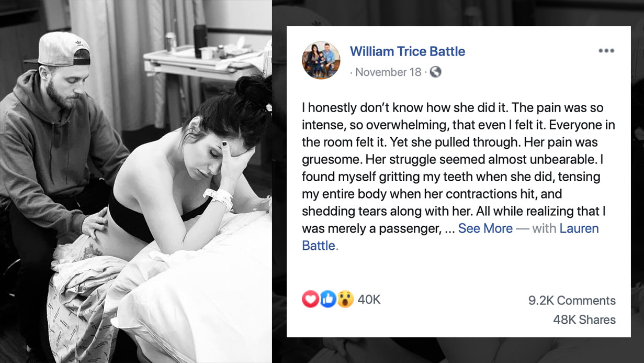Click the blue thumbs-up Like reaction icon
The width and height of the screenshot is (644, 363).
point(327,299)
